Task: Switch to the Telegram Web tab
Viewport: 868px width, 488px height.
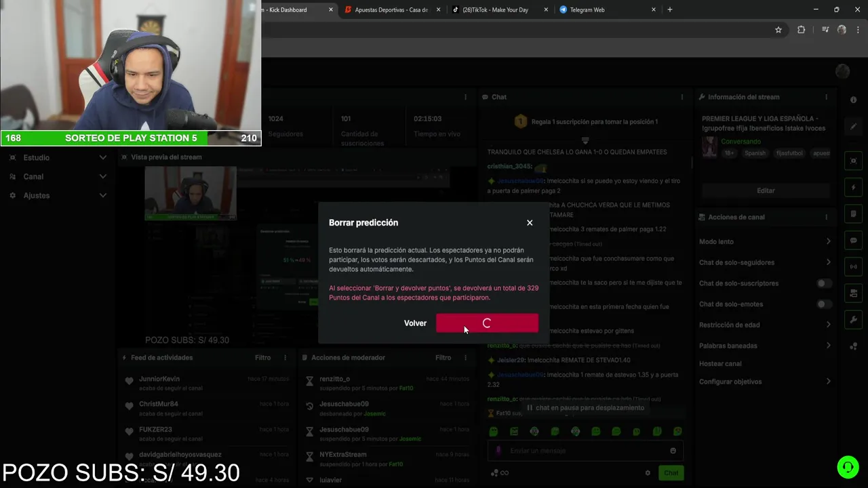Action: click(x=607, y=9)
